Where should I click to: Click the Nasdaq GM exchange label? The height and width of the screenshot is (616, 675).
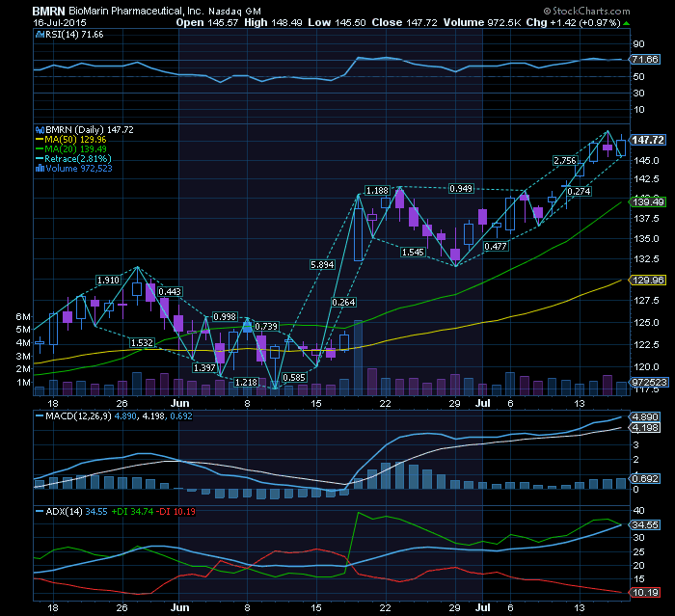pos(234,12)
